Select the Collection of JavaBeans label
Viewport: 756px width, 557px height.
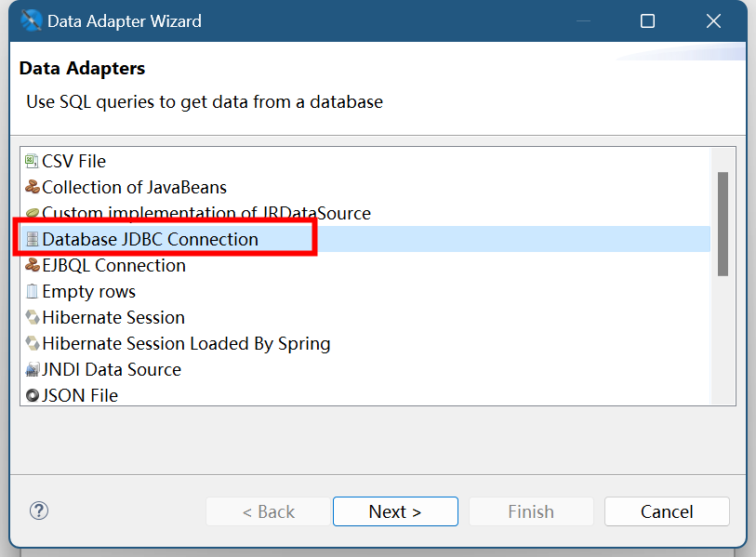(x=134, y=187)
